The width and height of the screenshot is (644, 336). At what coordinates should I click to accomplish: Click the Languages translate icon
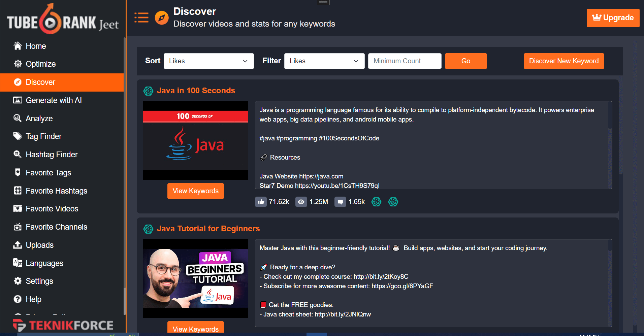(x=18, y=263)
